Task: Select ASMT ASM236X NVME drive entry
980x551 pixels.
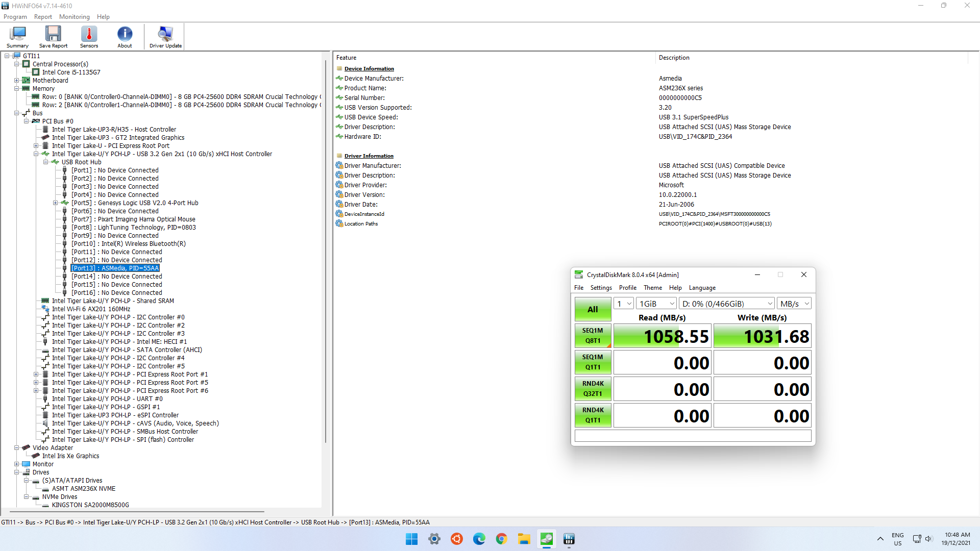Action: (x=83, y=489)
